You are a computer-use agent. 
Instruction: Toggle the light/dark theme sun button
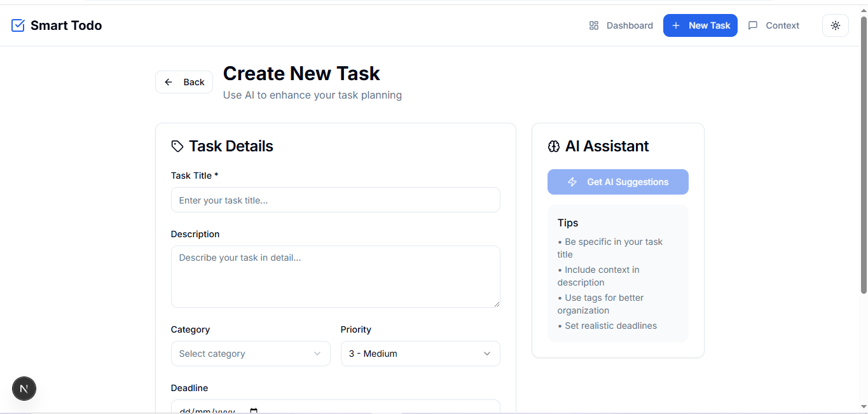pyautogui.click(x=836, y=25)
